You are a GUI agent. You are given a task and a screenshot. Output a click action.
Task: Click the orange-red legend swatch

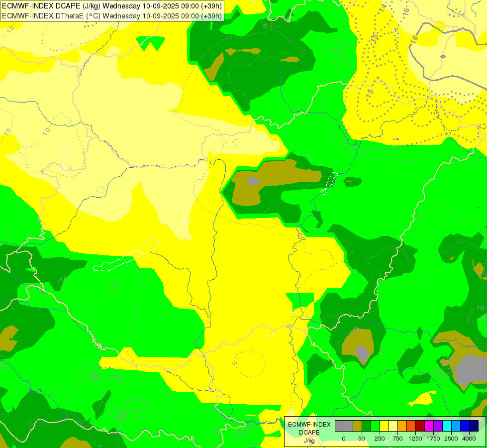[x=411, y=426]
